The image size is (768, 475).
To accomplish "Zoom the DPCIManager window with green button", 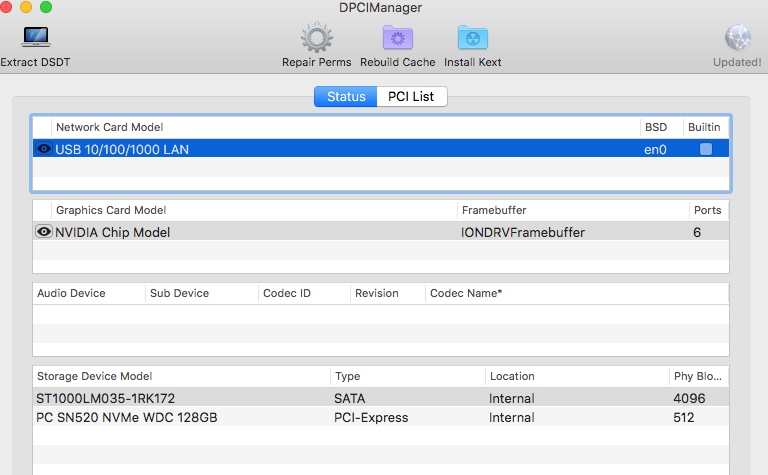I will pos(46,7).
